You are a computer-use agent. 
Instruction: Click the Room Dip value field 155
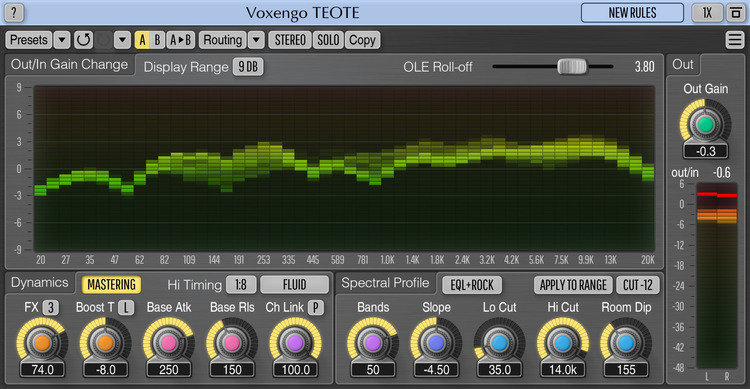626,369
